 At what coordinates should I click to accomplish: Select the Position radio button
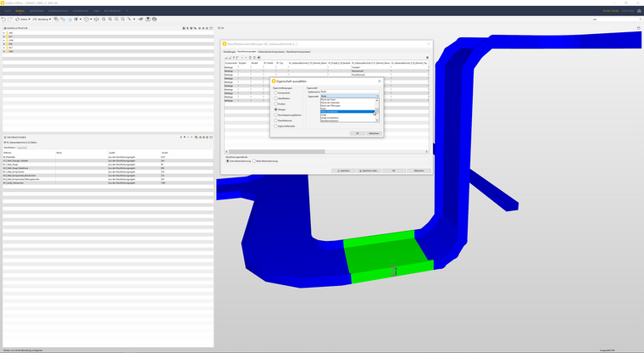click(276, 104)
